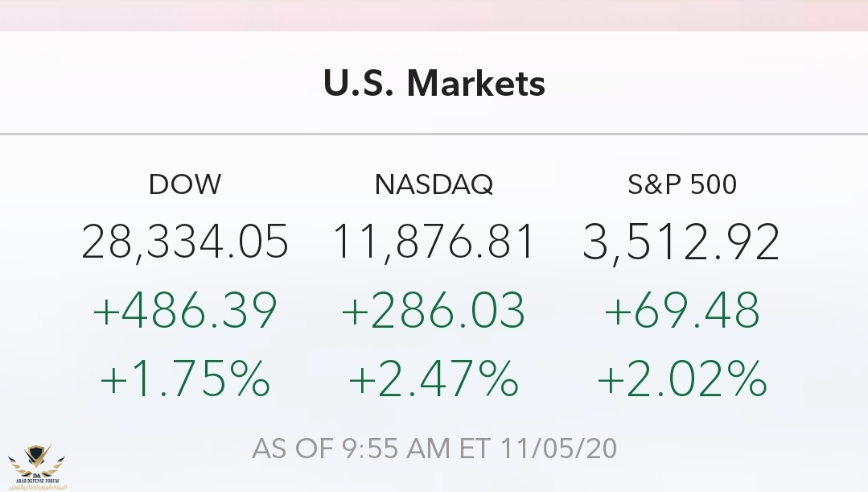Click the DOW value 28,334.05
The image size is (868, 492).
coord(185,242)
